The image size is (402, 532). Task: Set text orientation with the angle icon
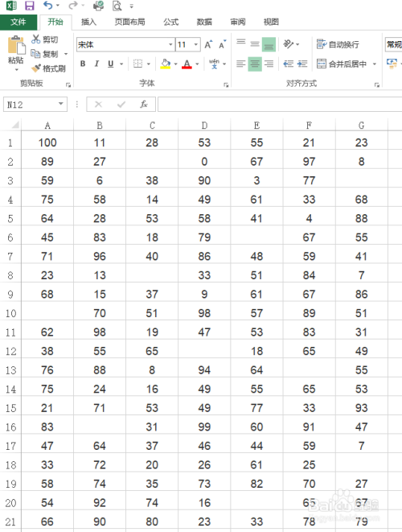coord(289,44)
